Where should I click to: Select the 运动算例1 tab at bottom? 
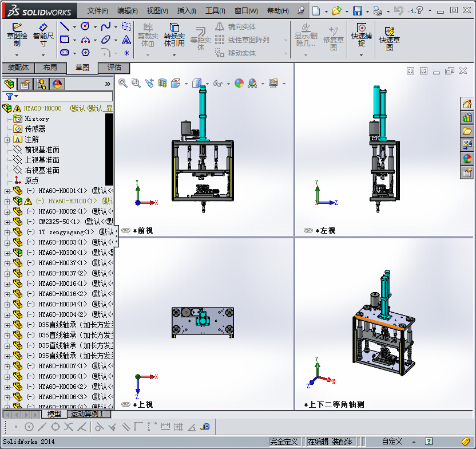tap(86, 414)
